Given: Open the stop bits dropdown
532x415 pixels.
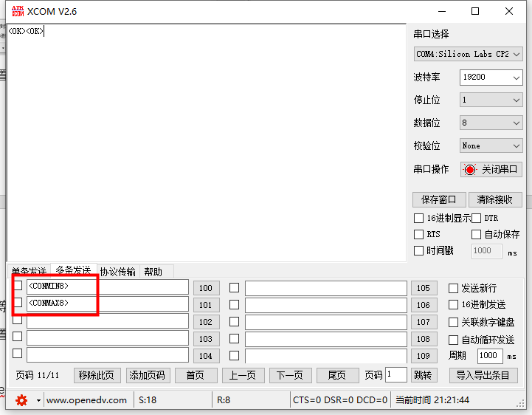Looking at the screenshot, I should coord(491,100).
